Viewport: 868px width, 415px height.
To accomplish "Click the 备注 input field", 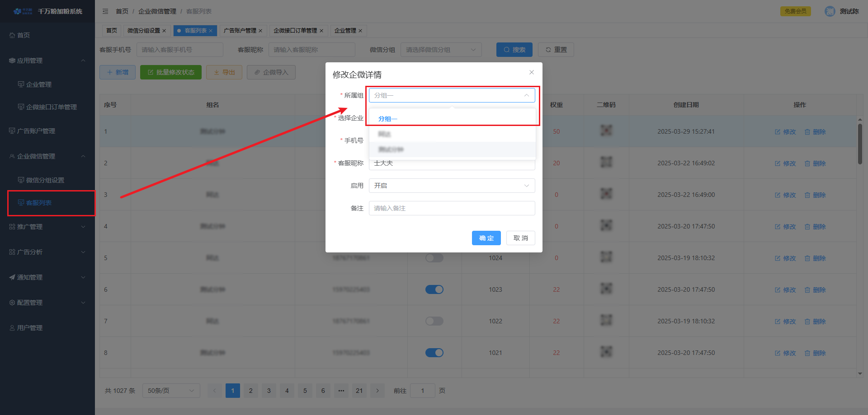I will pos(452,208).
